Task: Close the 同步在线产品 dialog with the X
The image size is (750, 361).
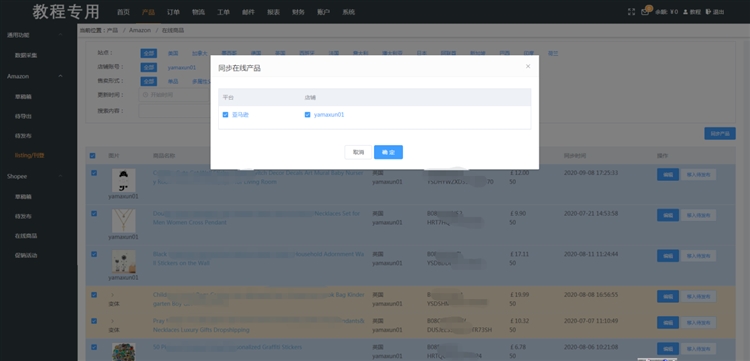Action: 528,66
